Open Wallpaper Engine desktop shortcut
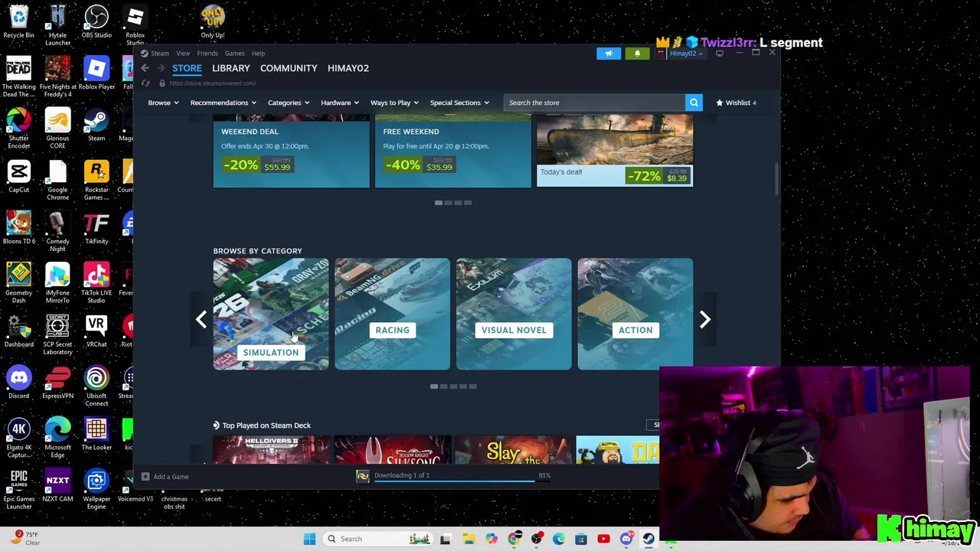 tap(96, 489)
